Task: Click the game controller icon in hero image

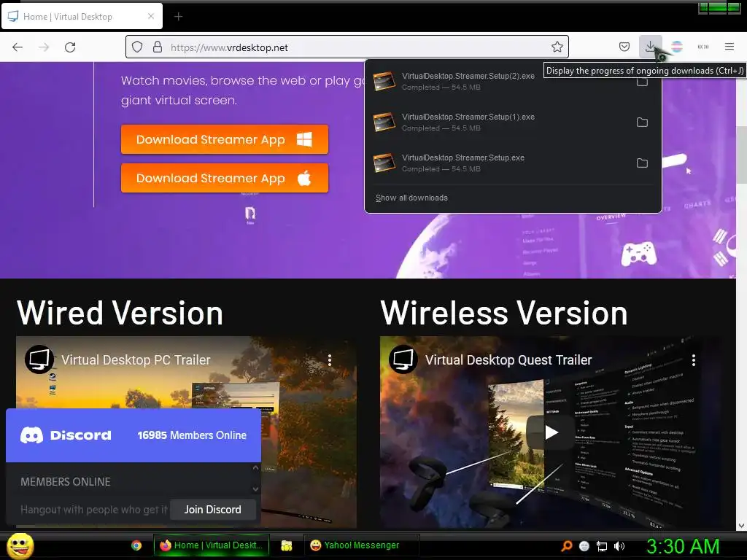Action: (x=638, y=253)
